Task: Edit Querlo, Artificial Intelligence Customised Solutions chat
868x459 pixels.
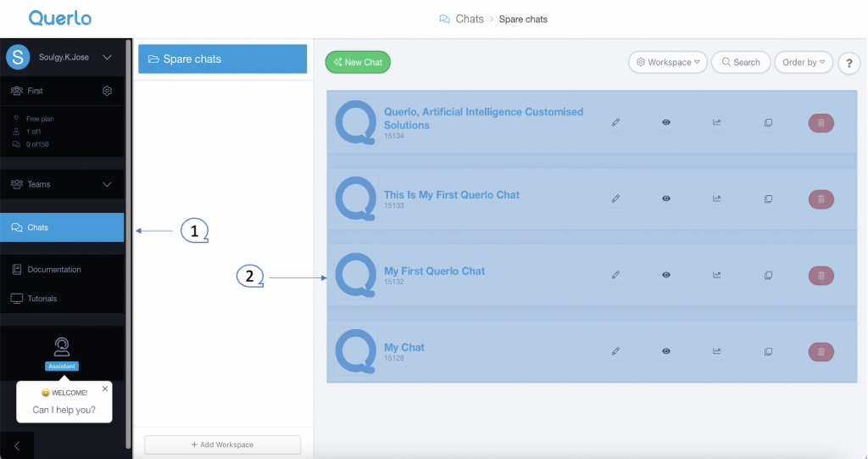Action: 615,122
